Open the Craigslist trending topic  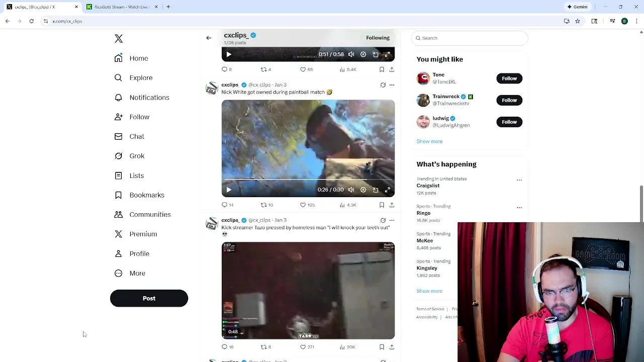428,186
